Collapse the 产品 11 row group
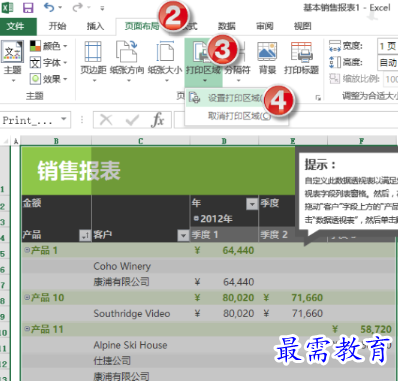398x381 pixels. pos(27,329)
